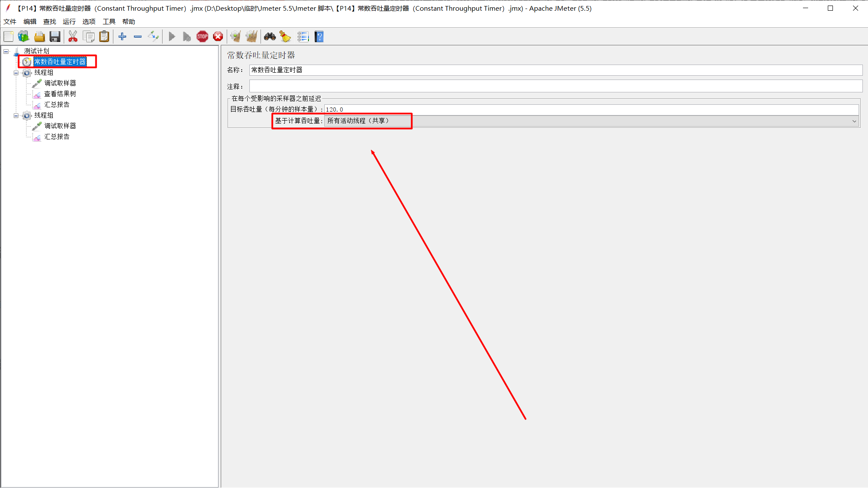
Task: Click the Clear All brooms icon
Action: 252,37
